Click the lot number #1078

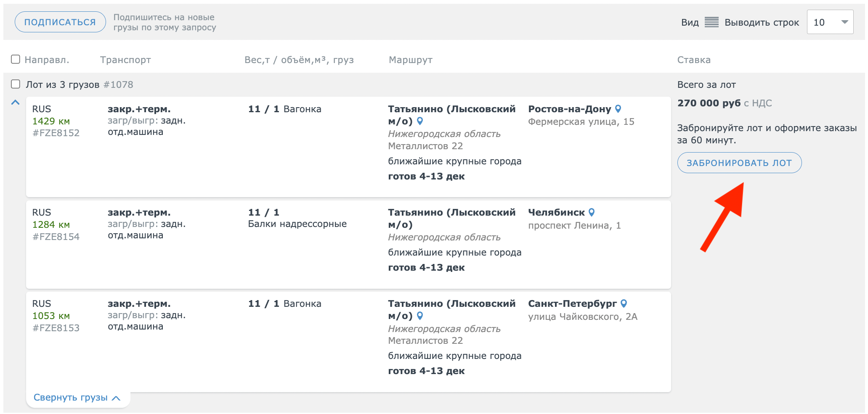118,84
